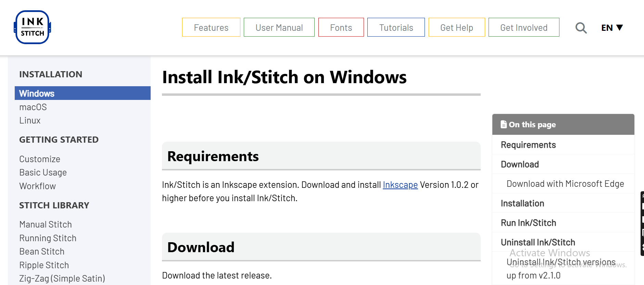The image size is (644, 285).
Task: Click the On this page document icon
Action: [x=504, y=124]
